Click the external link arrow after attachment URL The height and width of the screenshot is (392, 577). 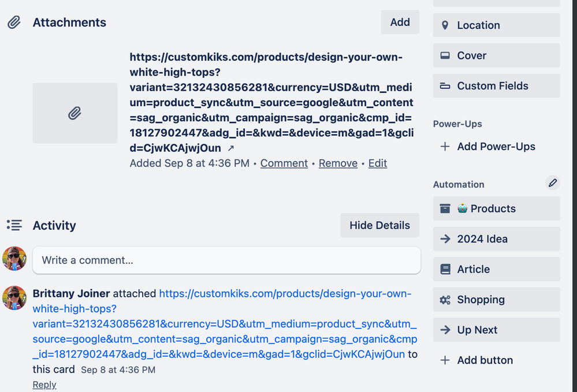coord(231,148)
